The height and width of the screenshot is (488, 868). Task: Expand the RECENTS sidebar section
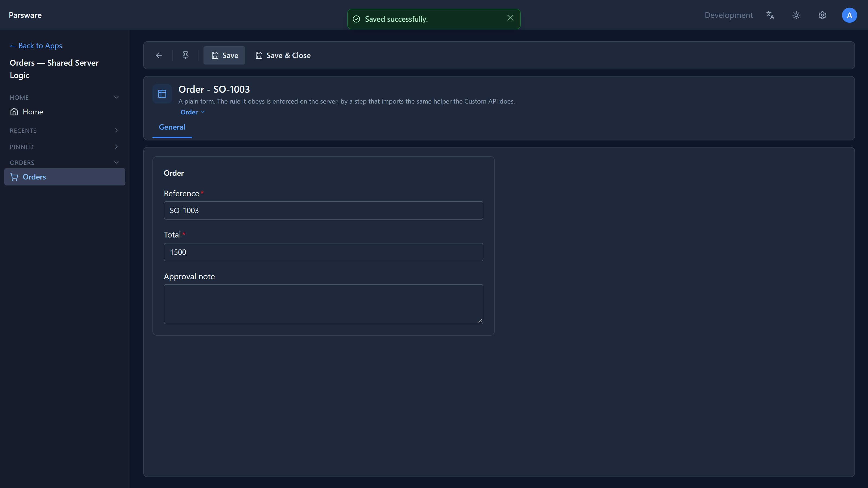click(65, 131)
